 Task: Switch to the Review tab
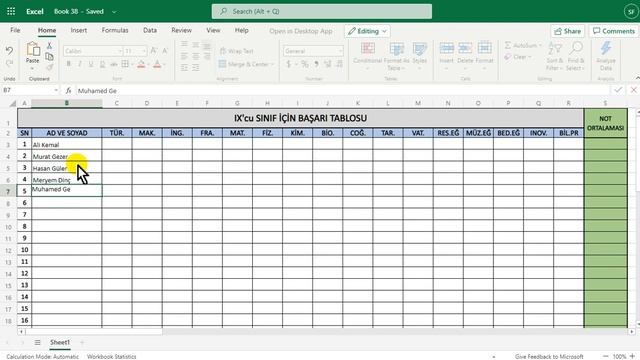coord(182,30)
